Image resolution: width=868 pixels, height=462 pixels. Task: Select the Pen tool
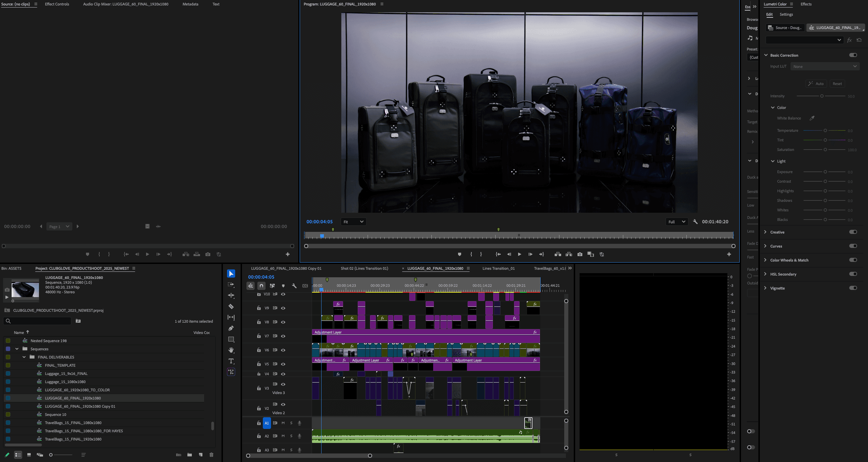tap(231, 328)
